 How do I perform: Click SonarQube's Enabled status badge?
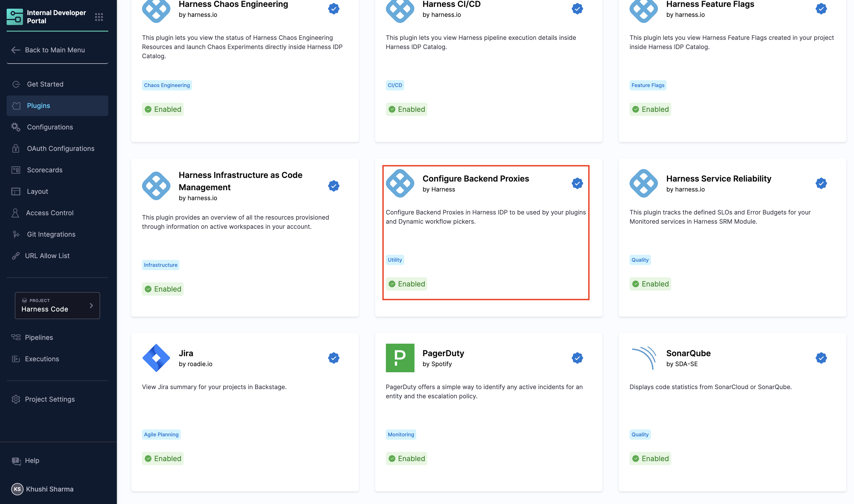650,459
